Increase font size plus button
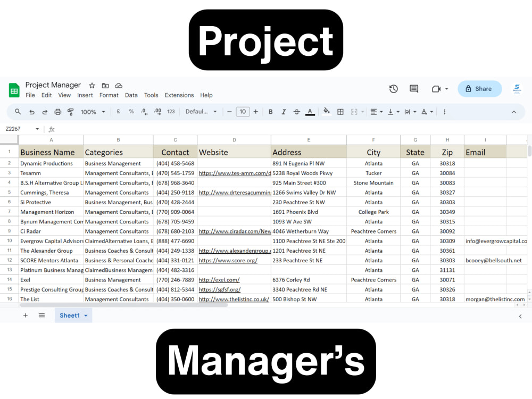This screenshot has width=532, height=399. [256, 112]
